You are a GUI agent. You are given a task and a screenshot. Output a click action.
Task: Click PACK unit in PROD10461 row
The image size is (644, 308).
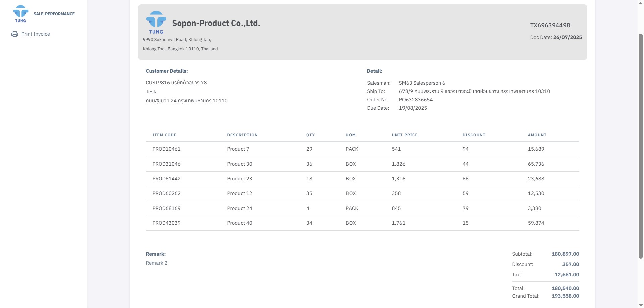(352, 149)
